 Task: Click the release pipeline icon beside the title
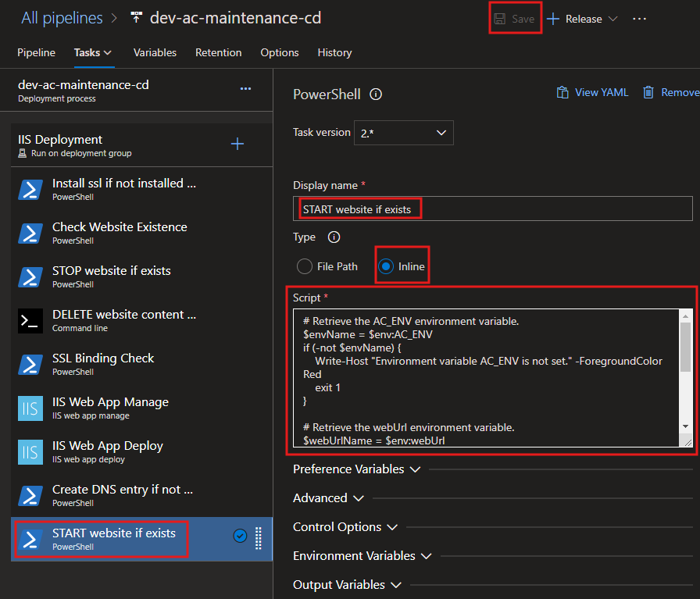[x=136, y=18]
